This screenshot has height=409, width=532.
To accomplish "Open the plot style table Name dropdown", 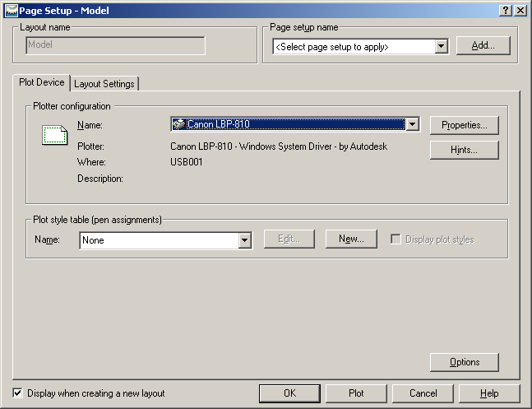I will (x=244, y=240).
